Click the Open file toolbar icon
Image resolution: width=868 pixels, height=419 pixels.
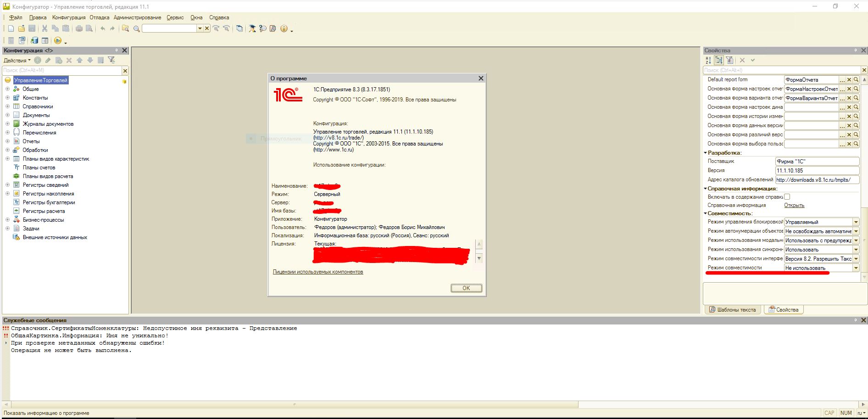[22, 28]
